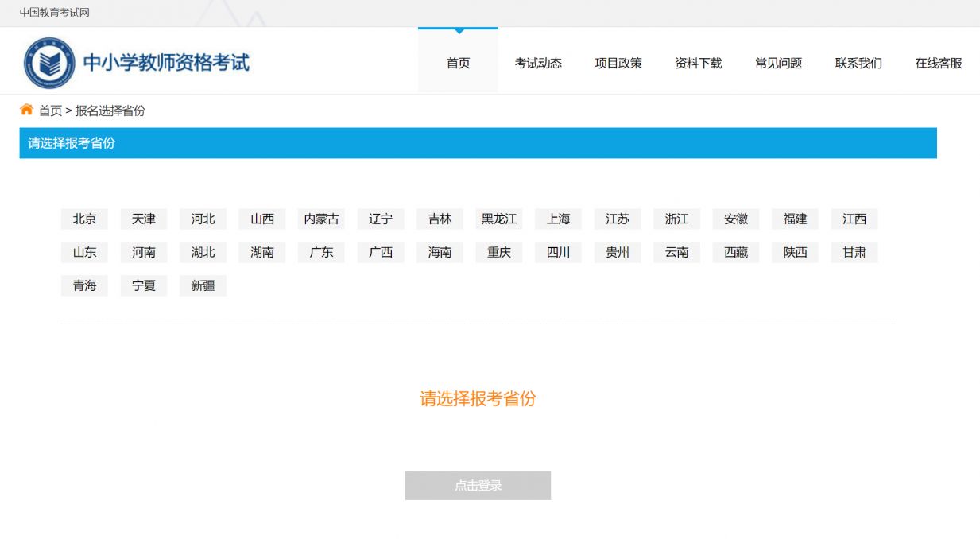The width and height of the screenshot is (980, 539).
Task: Select 北京 as exam province
Action: pyautogui.click(x=84, y=219)
